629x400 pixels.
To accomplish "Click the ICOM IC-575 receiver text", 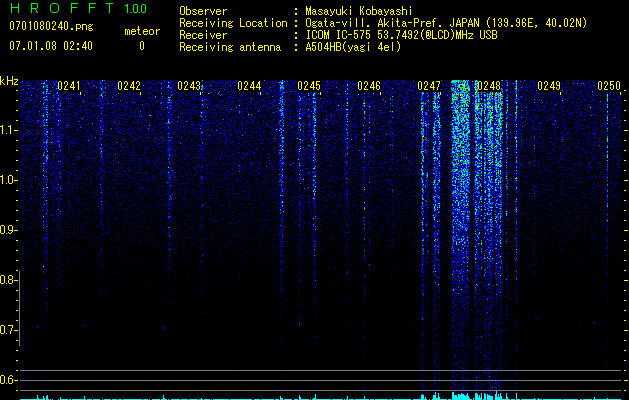I will pyautogui.click(x=401, y=35).
